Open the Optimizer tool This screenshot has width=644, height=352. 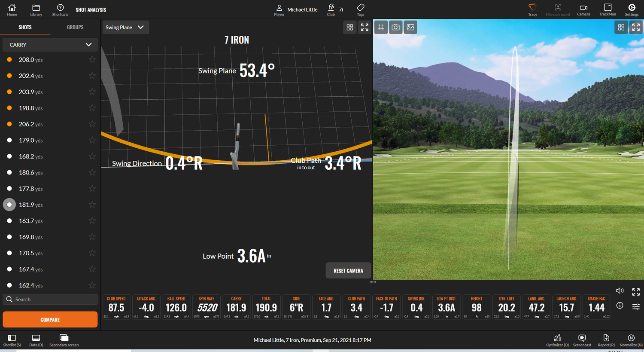click(557, 340)
